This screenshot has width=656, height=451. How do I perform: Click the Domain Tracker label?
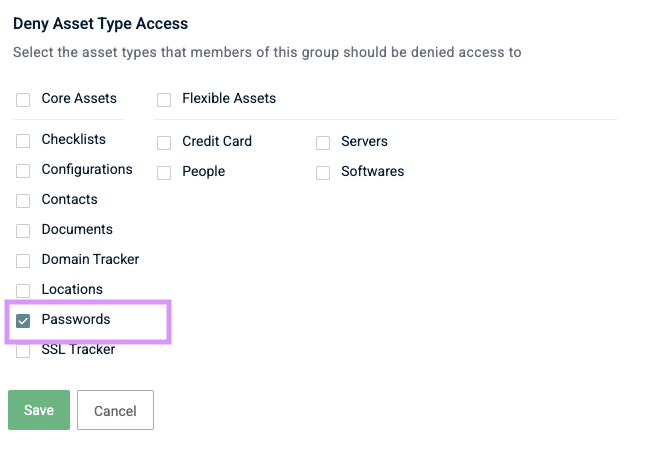click(90, 260)
